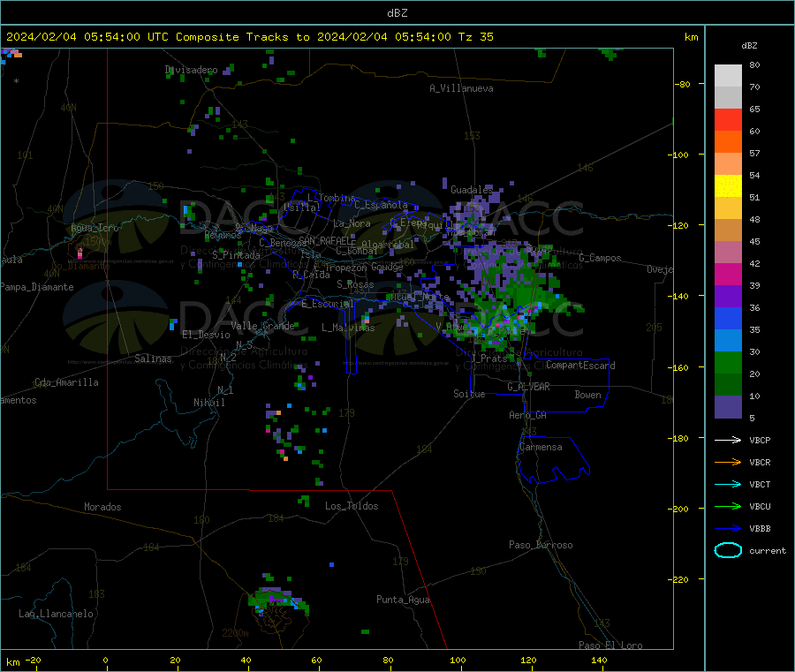Click the C_Española map label

[x=381, y=205]
